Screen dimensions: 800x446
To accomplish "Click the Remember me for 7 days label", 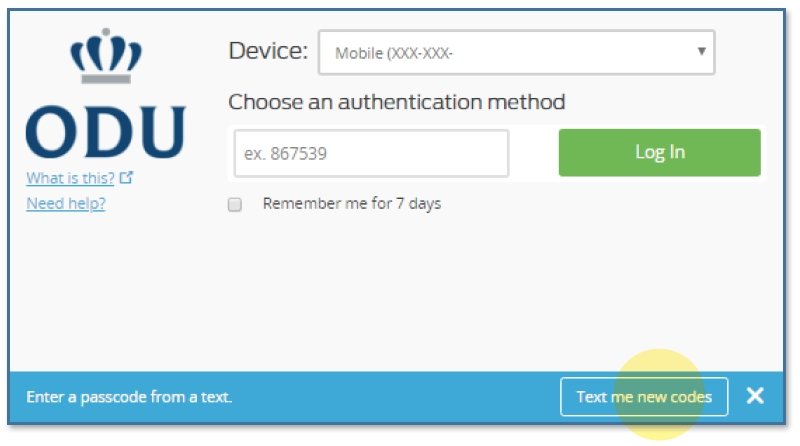I will click(x=351, y=204).
